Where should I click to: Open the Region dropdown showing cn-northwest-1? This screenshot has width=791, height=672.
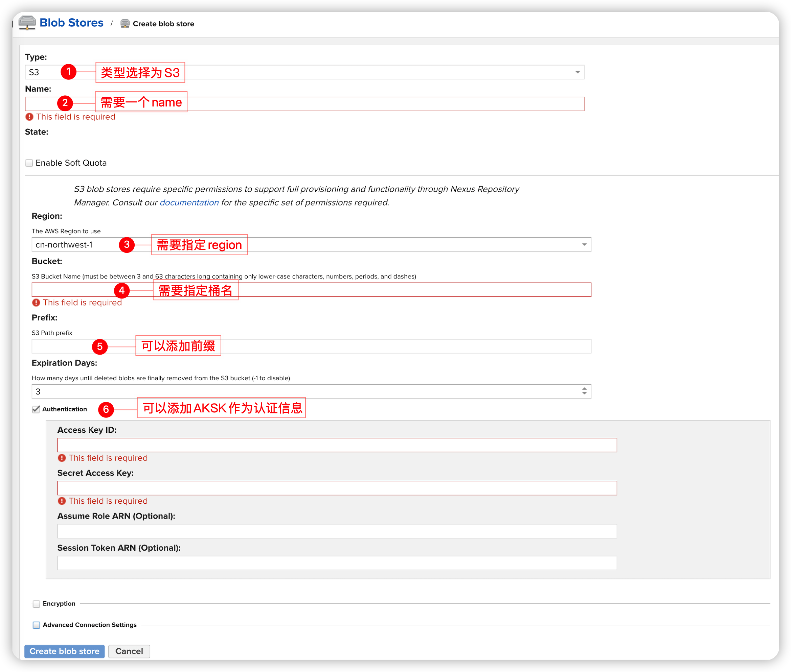[x=584, y=244]
